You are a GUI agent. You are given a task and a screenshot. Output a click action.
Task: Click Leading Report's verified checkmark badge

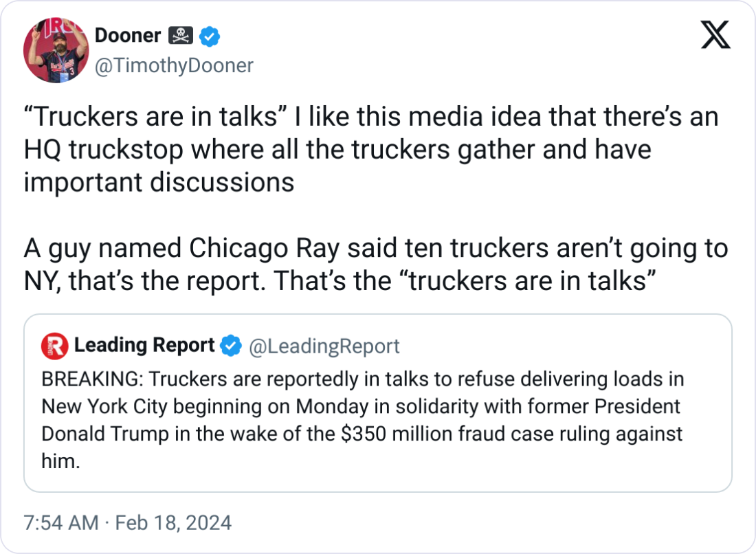click(x=230, y=346)
